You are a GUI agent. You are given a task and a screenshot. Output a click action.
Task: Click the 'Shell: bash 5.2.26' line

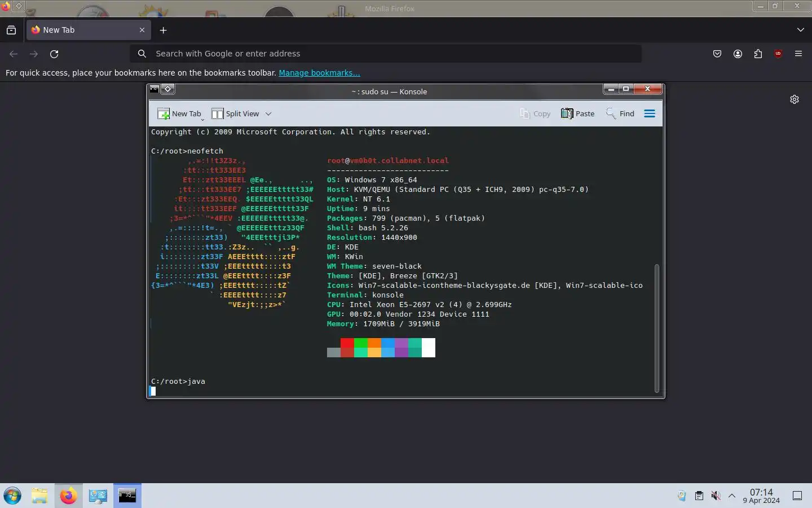(x=368, y=228)
